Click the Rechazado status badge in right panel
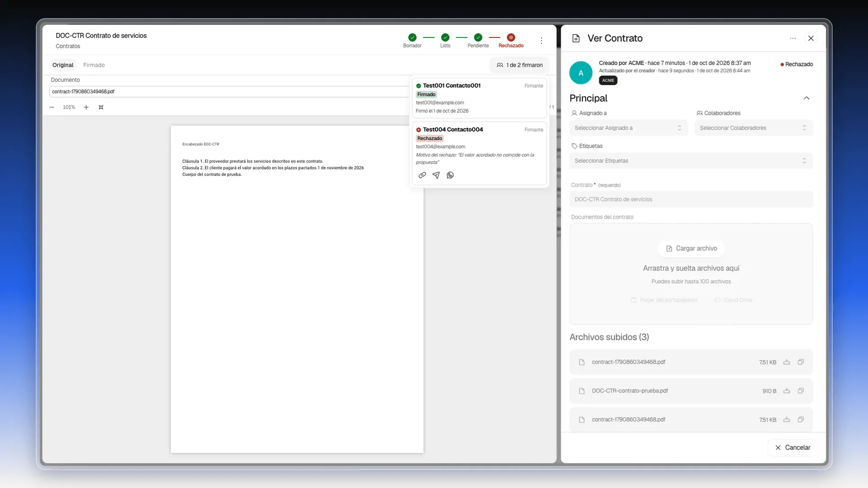 coord(797,64)
